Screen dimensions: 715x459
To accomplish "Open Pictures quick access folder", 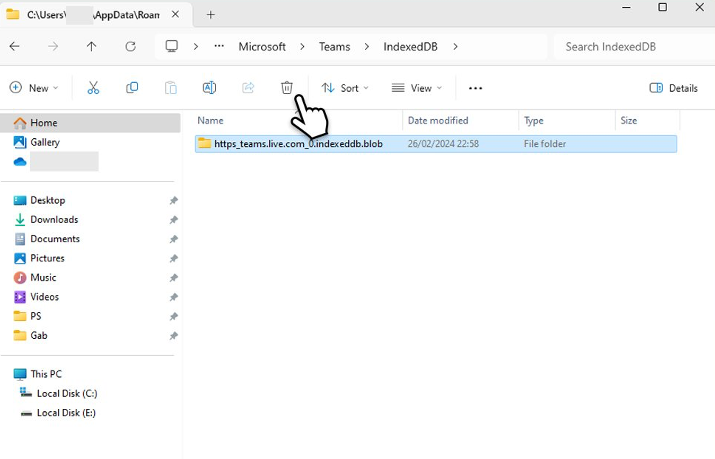I will tap(47, 258).
